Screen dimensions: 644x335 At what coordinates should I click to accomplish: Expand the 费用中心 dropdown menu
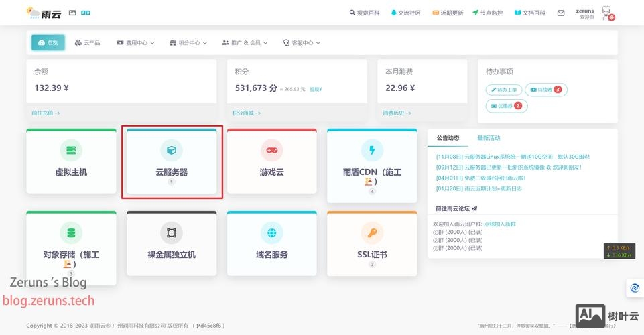coord(135,42)
